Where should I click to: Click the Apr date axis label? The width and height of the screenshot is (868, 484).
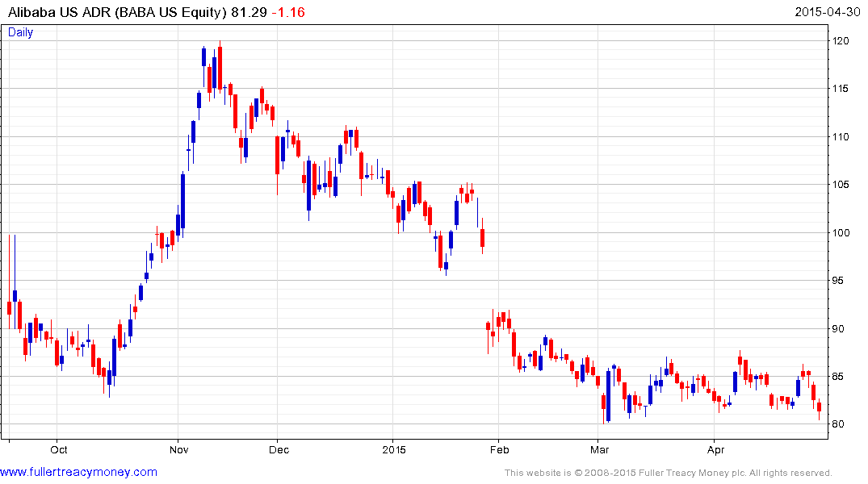pos(715,449)
